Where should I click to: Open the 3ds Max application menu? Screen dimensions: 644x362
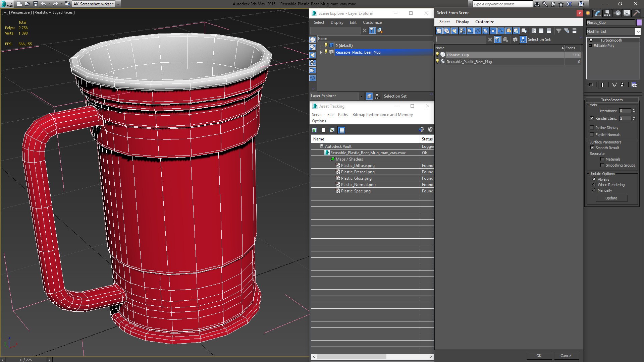click(7, 4)
